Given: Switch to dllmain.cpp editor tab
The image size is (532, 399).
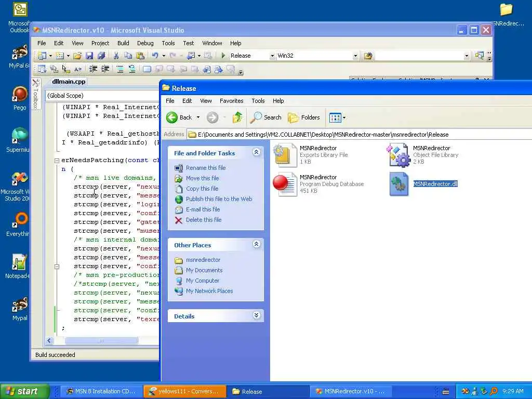Looking at the screenshot, I should point(69,82).
